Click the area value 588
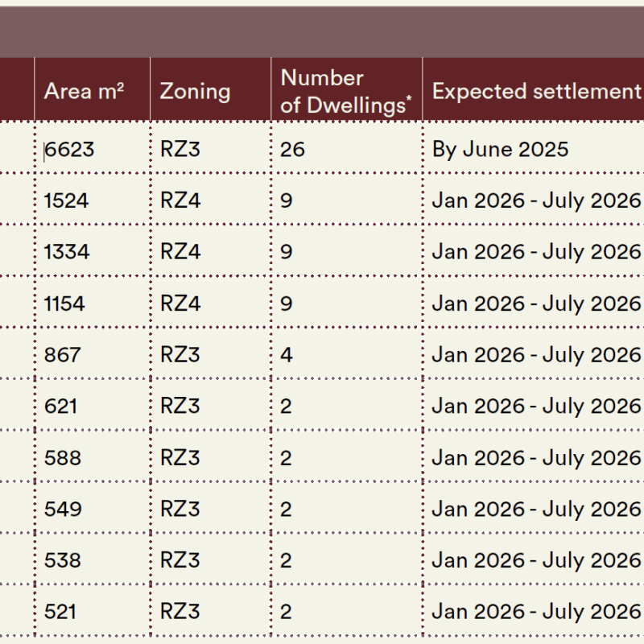The height and width of the screenshot is (644, 644). pos(63,458)
